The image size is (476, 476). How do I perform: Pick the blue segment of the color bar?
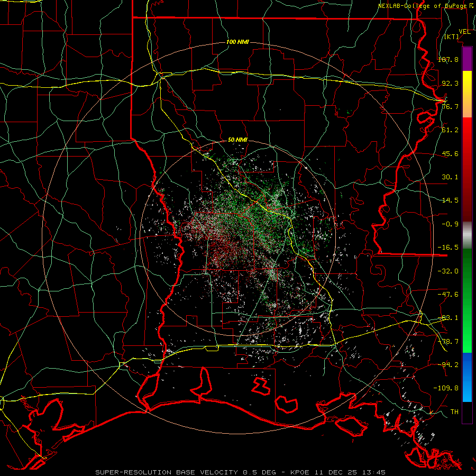coord(467,377)
